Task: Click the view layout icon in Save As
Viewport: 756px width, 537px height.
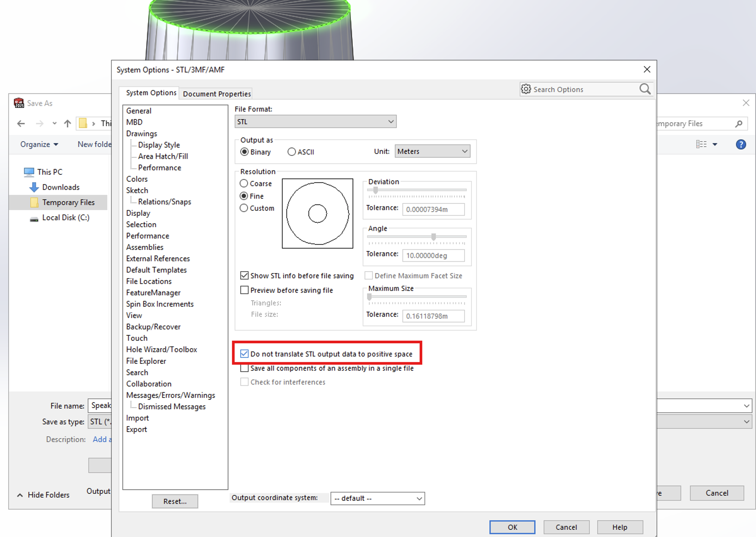Action: (x=701, y=144)
